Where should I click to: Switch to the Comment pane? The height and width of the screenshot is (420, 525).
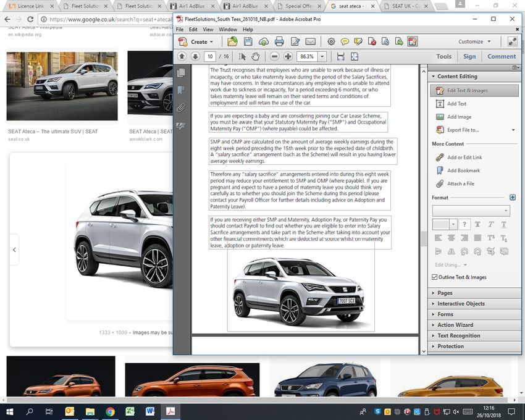pyautogui.click(x=502, y=57)
